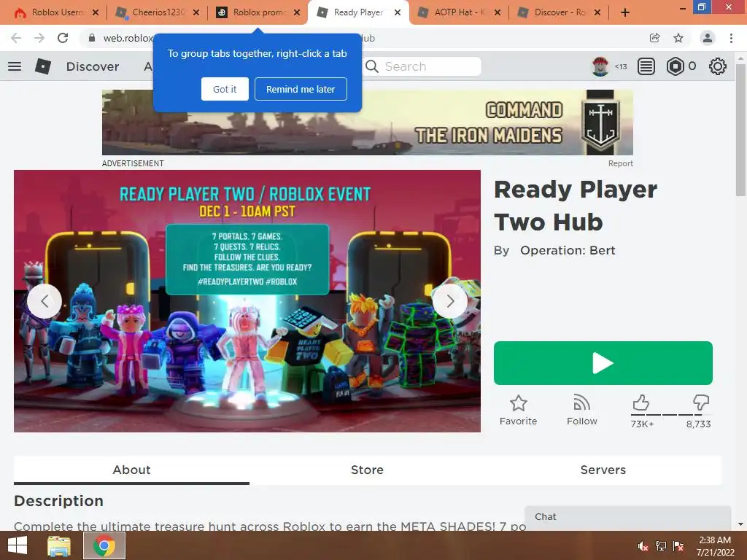Close the Roblox Username browser tab
This screenshot has height=560, width=747.
click(x=96, y=13)
